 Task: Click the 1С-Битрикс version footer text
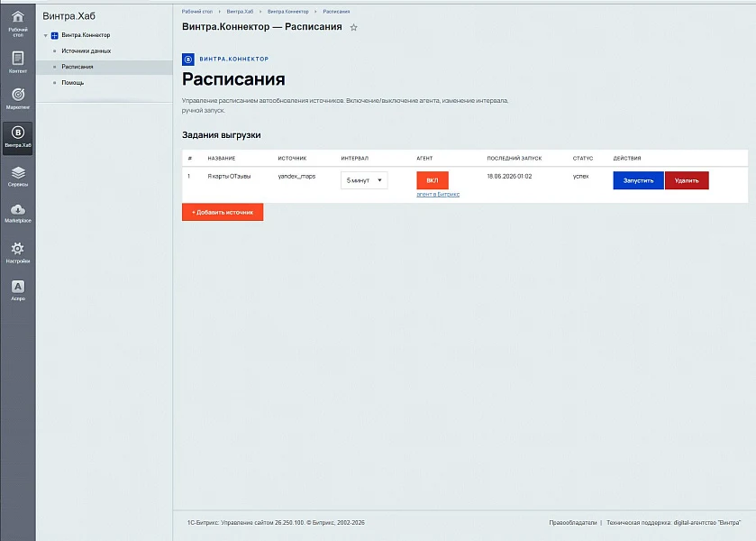[276, 523]
